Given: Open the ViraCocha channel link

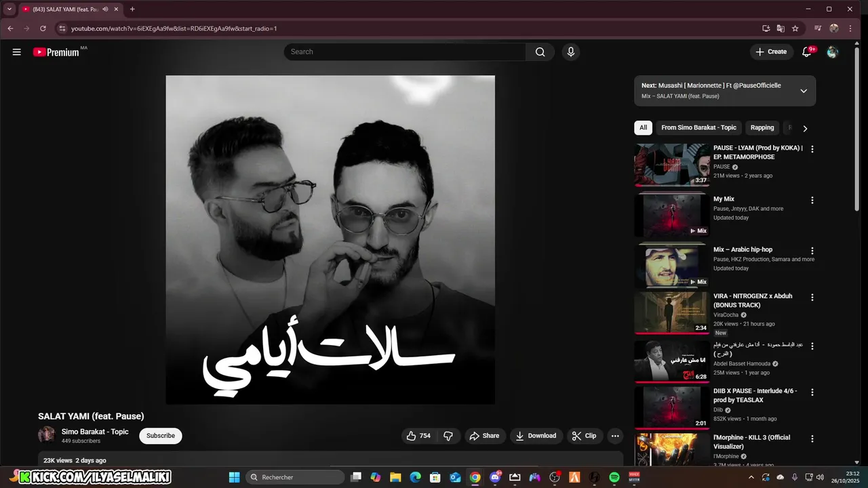Looking at the screenshot, I should 726,315.
